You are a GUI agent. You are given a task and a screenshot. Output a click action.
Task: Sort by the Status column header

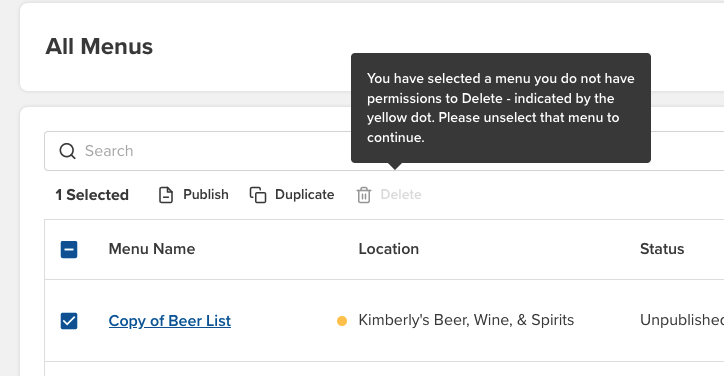662,249
